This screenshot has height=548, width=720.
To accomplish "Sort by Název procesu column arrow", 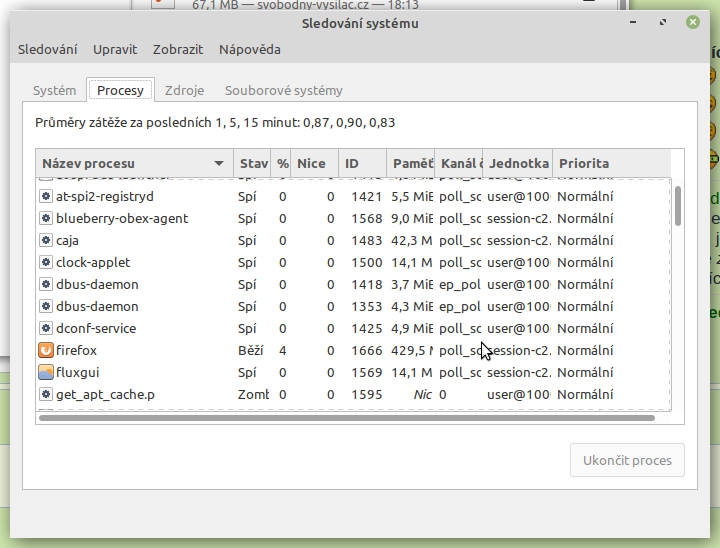I will coord(219,163).
